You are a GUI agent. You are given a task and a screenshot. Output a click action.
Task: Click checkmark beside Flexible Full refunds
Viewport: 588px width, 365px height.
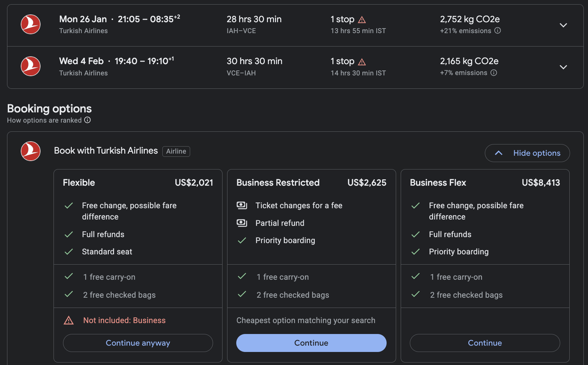click(x=69, y=234)
